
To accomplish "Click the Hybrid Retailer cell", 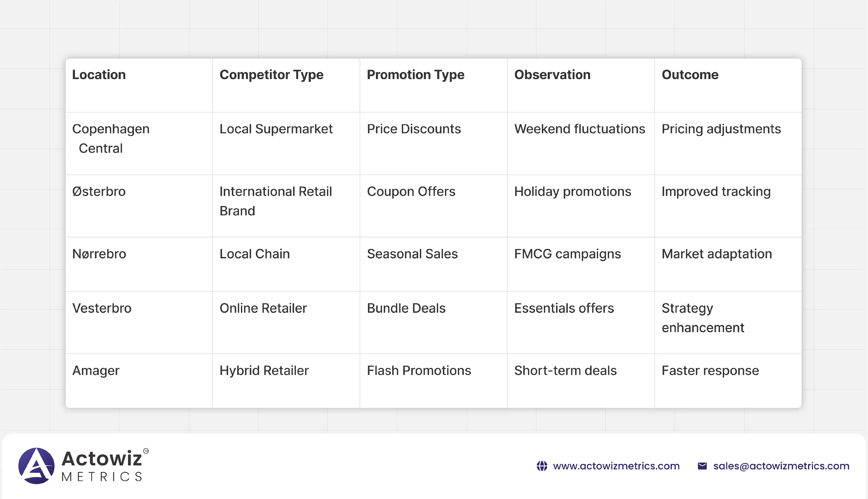I will [264, 371].
